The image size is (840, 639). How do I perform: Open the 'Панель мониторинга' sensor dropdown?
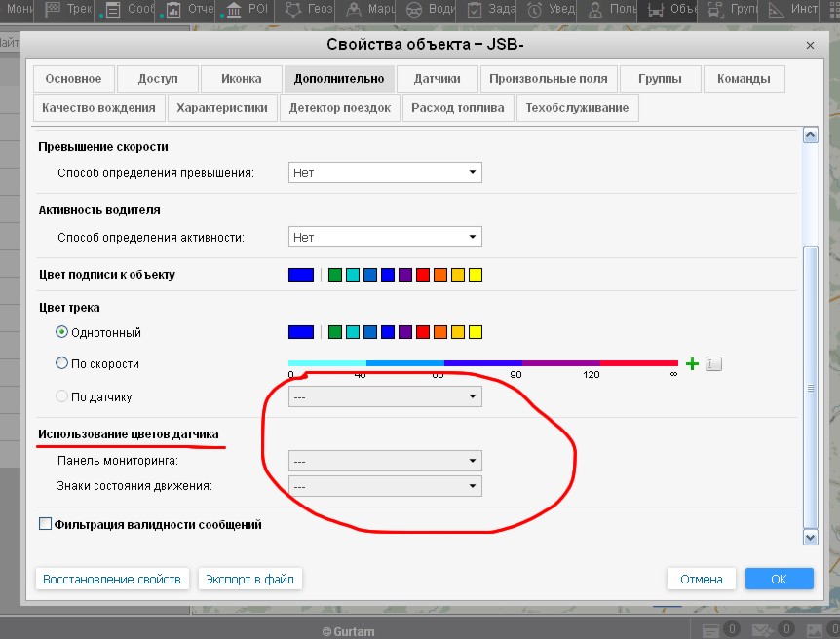click(386, 461)
